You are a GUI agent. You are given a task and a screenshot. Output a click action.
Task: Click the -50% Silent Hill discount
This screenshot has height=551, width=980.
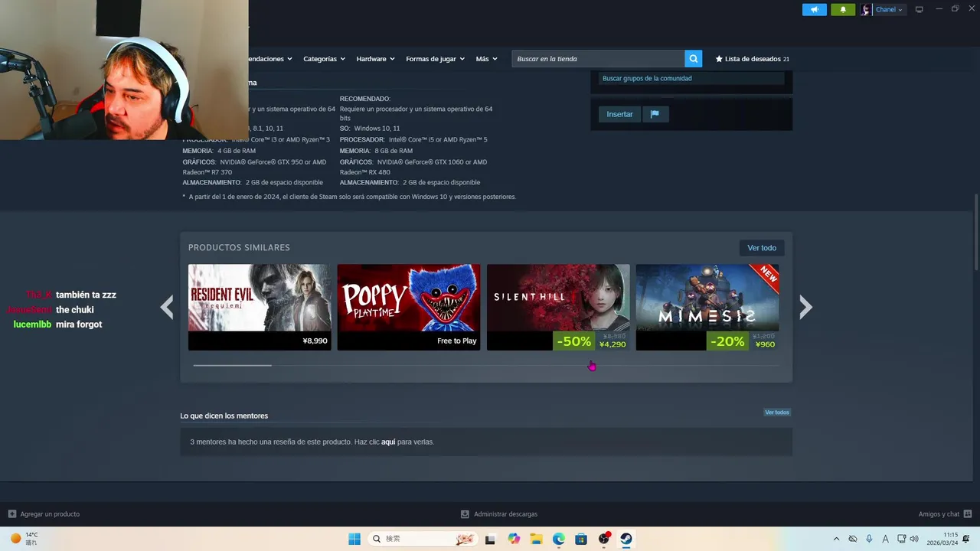[573, 341]
